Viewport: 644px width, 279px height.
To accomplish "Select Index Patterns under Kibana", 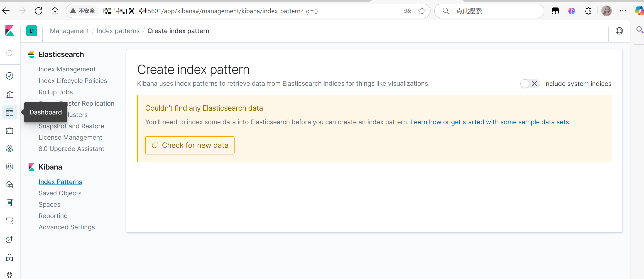I will (60, 182).
